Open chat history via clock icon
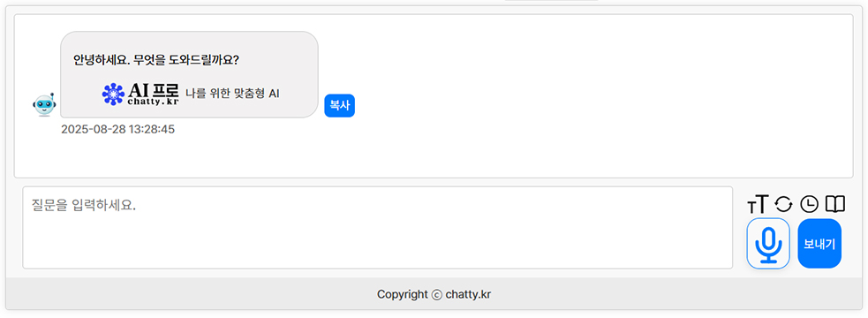The width and height of the screenshot is (868, 318). 810,204
